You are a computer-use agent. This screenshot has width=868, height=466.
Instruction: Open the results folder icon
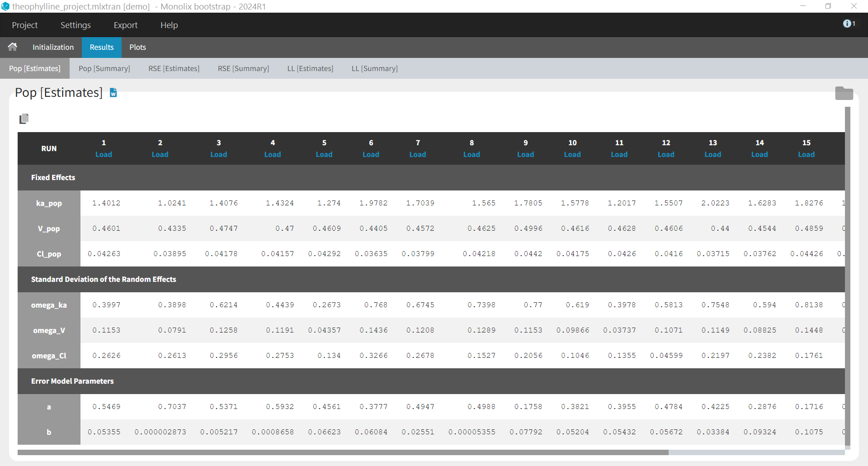[844, 93]
